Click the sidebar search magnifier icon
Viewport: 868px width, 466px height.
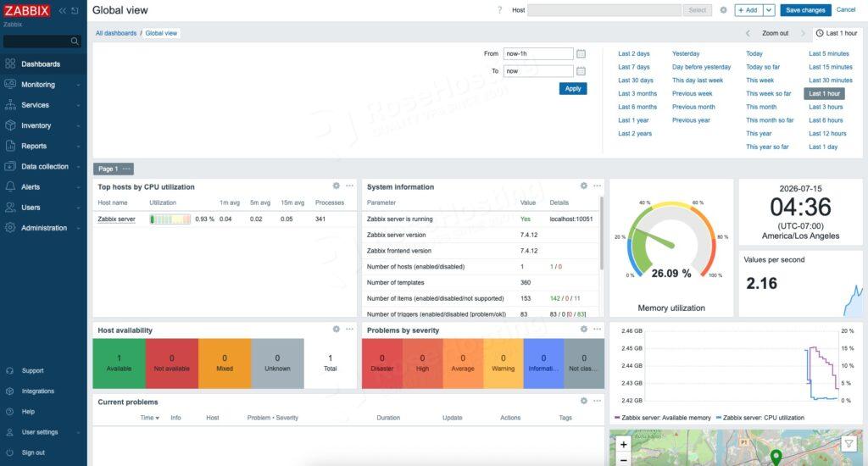pos(75,41)
